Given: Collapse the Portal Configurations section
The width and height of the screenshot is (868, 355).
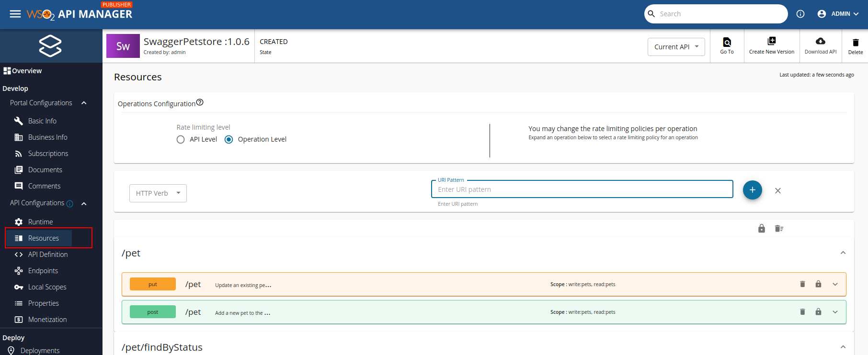Looking at the screenshot, I should tap(84, 103).
